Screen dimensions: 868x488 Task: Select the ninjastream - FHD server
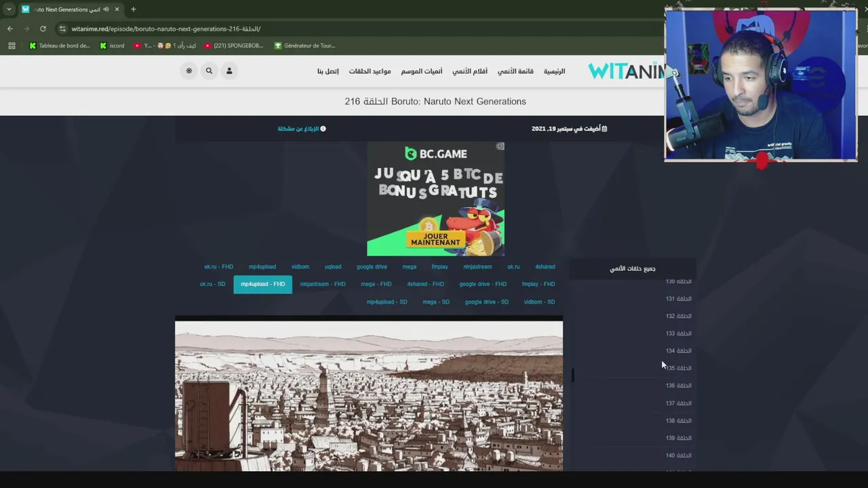[323, 284]
